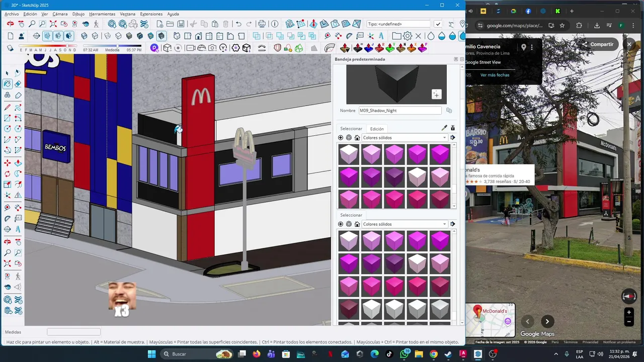Image resolution: width=644 pixels, height=362 pixels.
Task: Switch to the Edición tab
Action: click(x=377, y=129)
